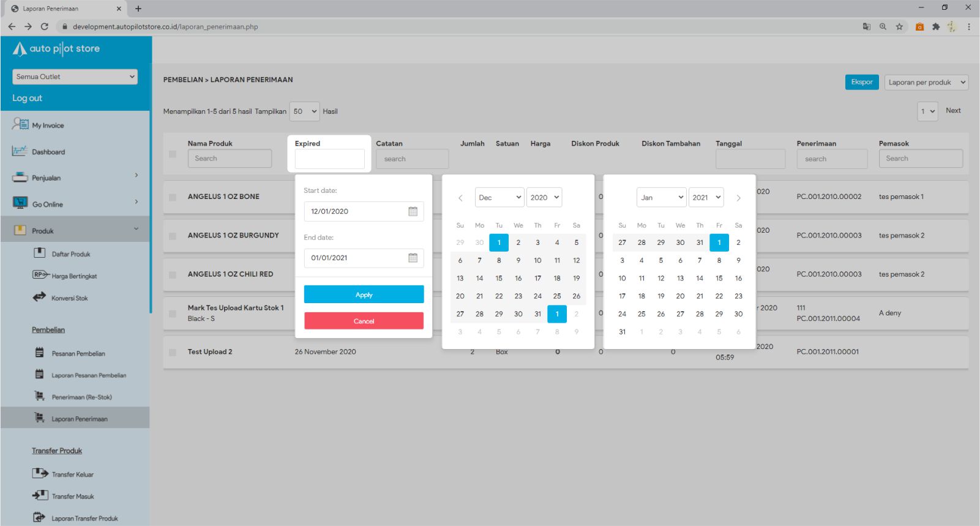Click the Start date calendar icon
The width and height of the screenshot is (980, 526).
[x=413, y=211]
